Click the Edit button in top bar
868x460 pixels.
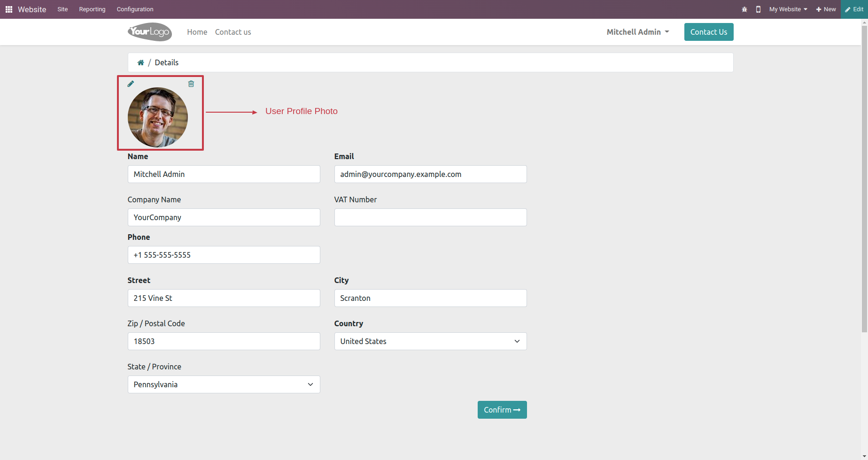pos(854,9)
